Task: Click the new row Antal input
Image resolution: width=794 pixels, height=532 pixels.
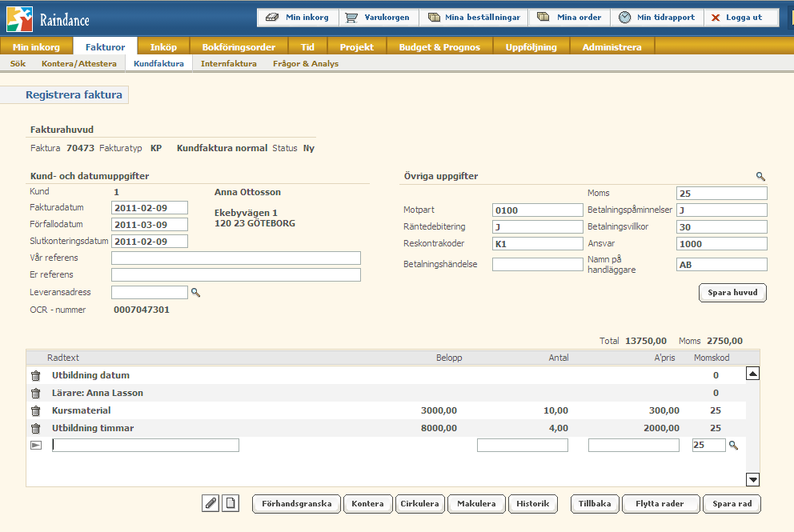Action: (x=522, y=446)
